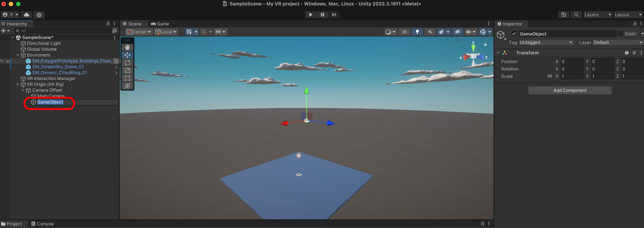
Task: Open Undo History clock icon
Action: (563, 15)
